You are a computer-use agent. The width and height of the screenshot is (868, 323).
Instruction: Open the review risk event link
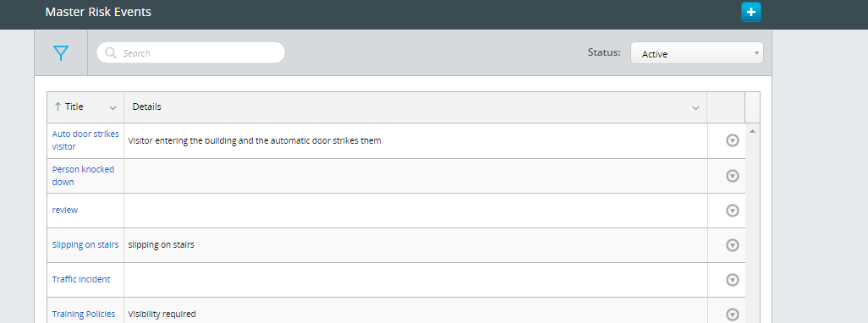pos(65,211)
